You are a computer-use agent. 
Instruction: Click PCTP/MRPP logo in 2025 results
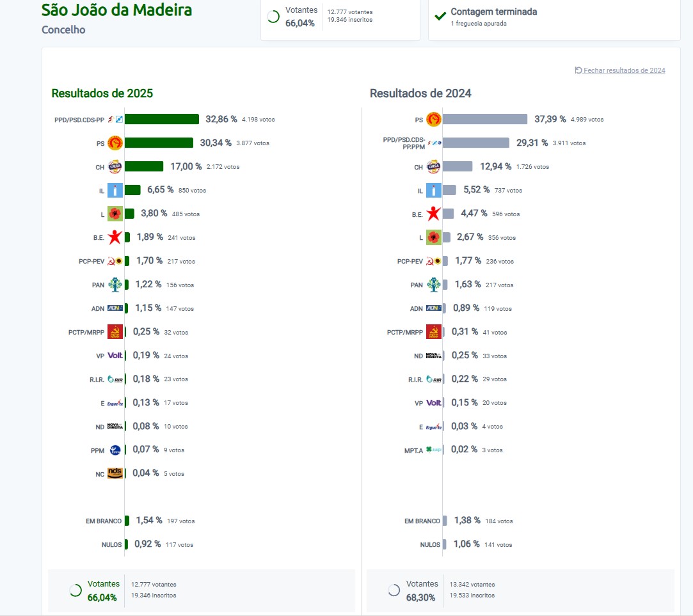click(115, 332)
